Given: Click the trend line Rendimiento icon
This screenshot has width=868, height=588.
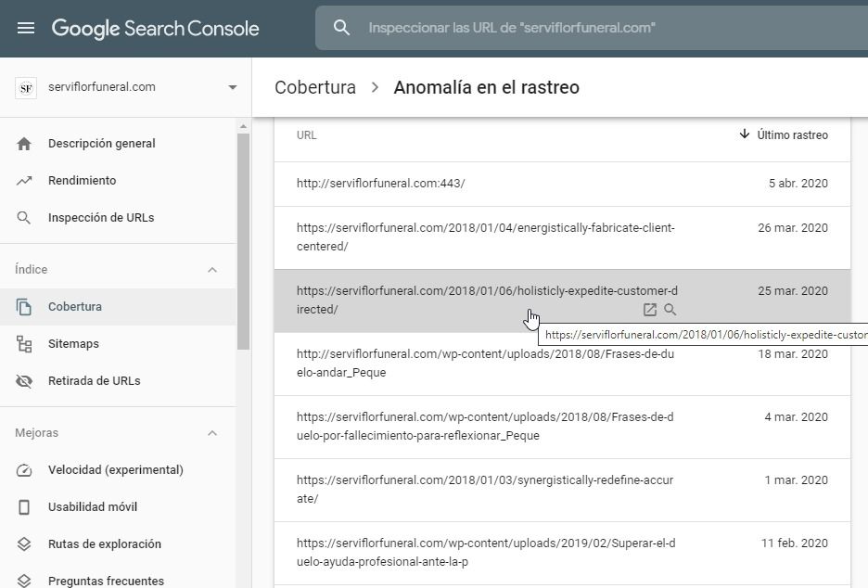Looking at the screenshot, I should 24,181.
